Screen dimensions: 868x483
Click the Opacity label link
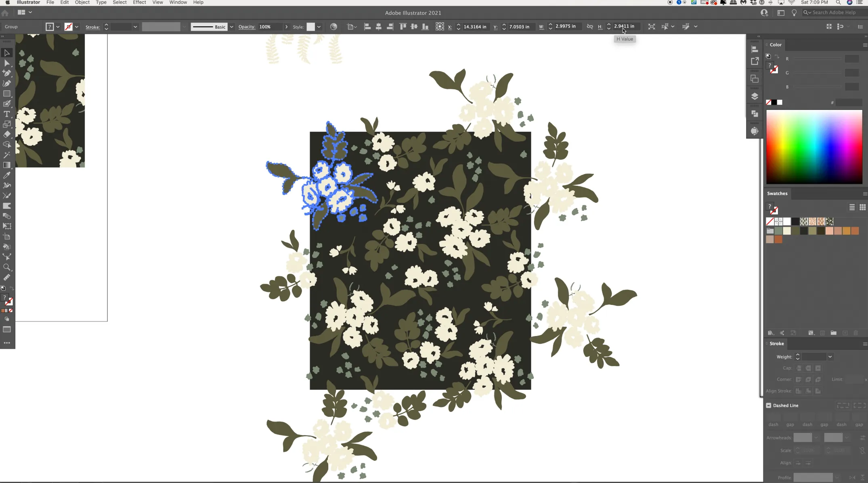click(x=247, y=27)
